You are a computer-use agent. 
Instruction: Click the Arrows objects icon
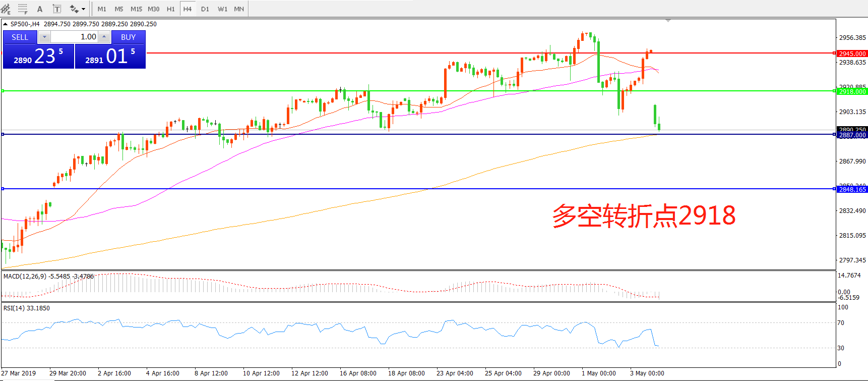tap(74, 9)
